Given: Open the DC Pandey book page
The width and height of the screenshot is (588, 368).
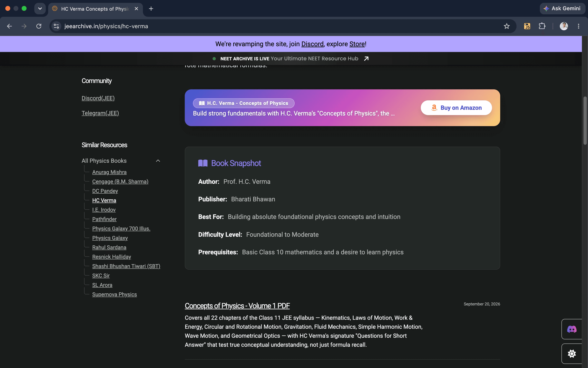Looking at the screenshot, I should tap(105, 191).
